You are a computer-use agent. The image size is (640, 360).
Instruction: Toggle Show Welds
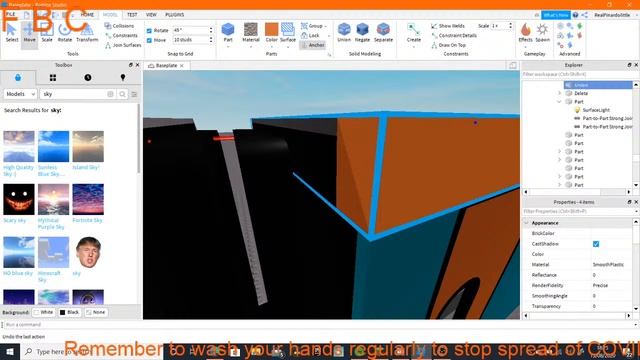[448, 26]
